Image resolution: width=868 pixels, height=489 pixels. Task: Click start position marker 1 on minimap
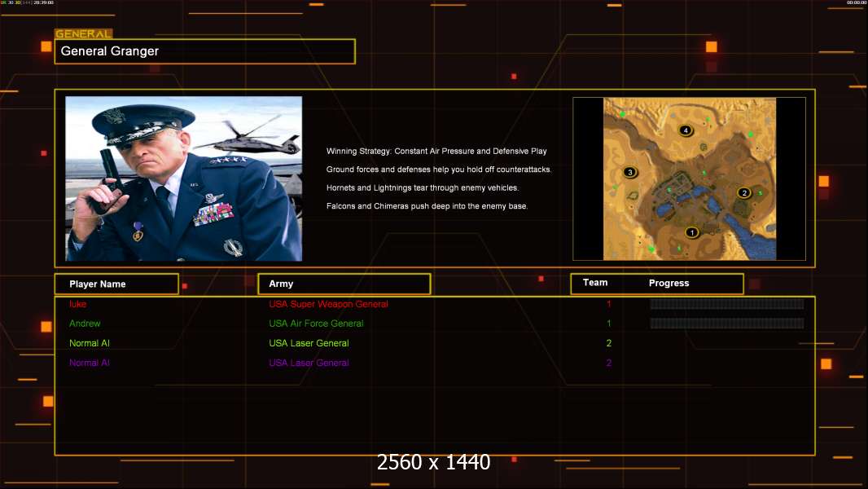point(692,232)
